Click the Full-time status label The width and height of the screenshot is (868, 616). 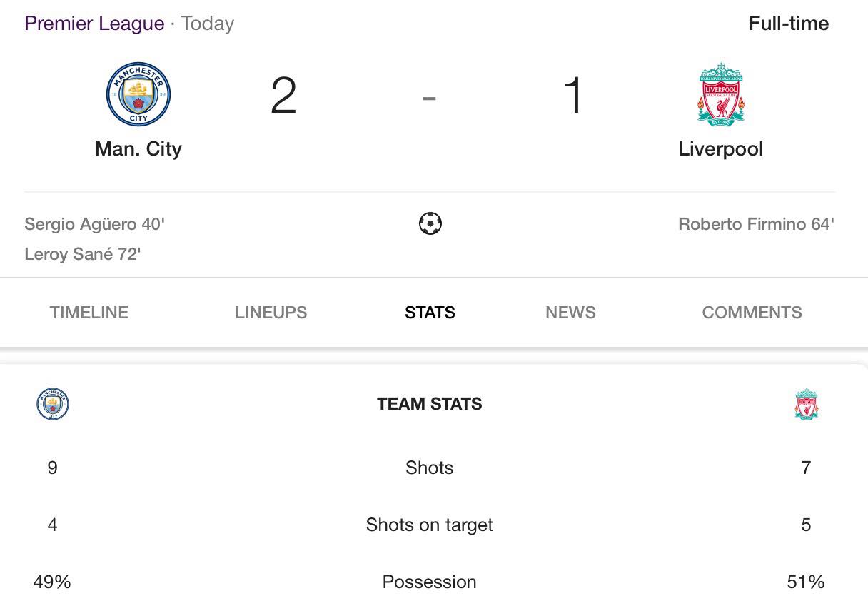click(x=789, y=24)
